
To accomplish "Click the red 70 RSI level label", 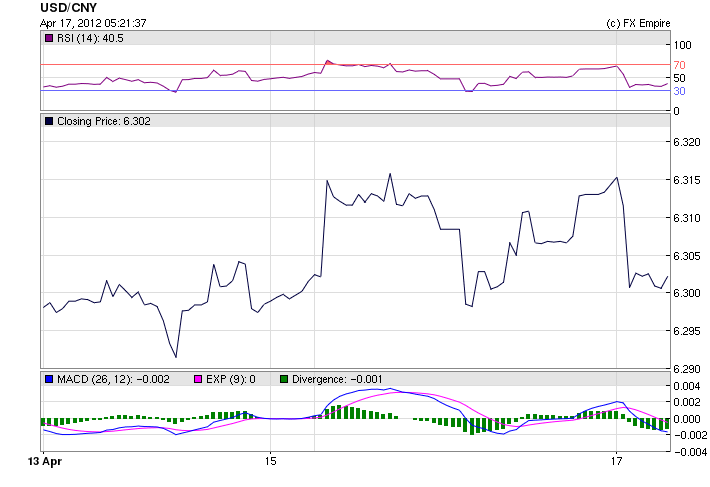I will [679, 65].
